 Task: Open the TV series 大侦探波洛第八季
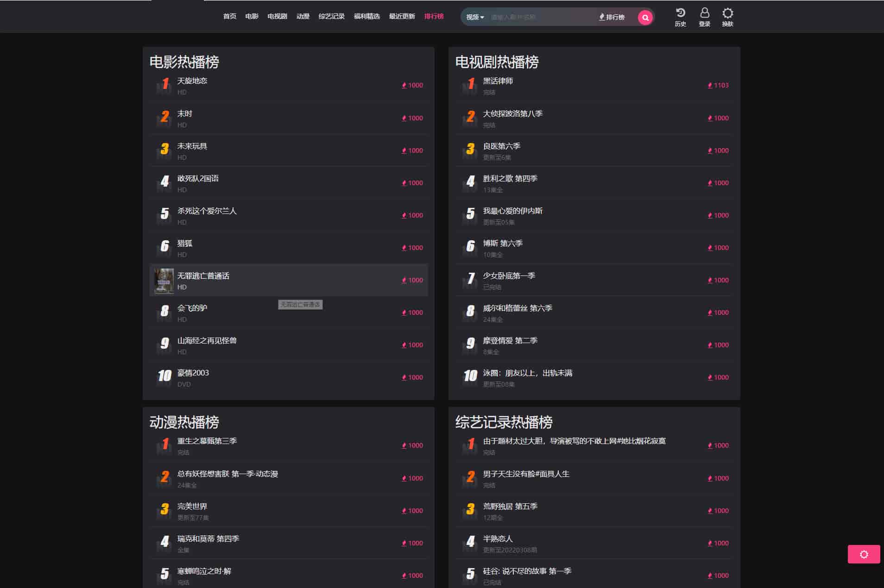tap(513, 113)
